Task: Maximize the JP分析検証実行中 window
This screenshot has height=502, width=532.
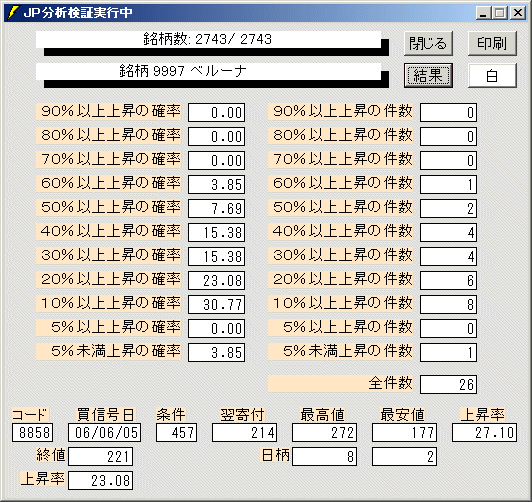Action: pyautogui.click(x=499, y=13)
